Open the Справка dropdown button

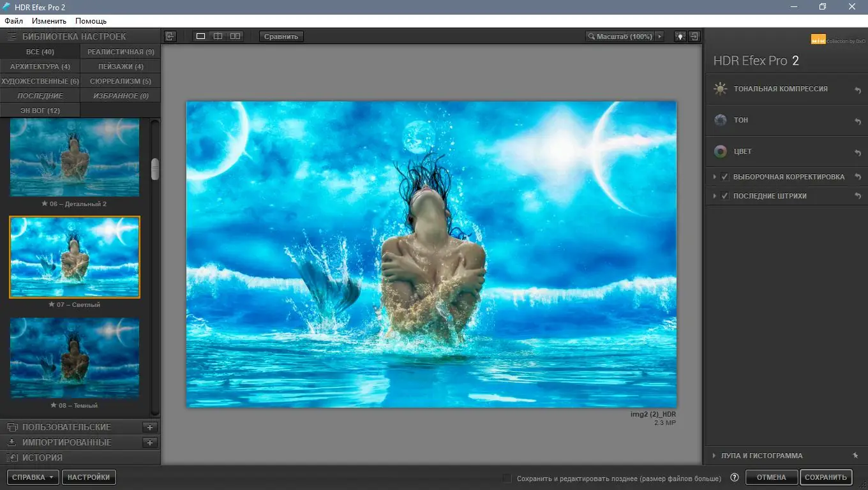(33, 477)
